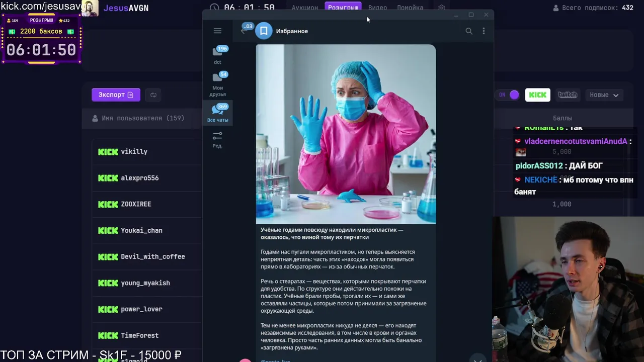Expand the Новые sort dropdown
Viewport: 644px width, 362px height.
coord(604,95)
